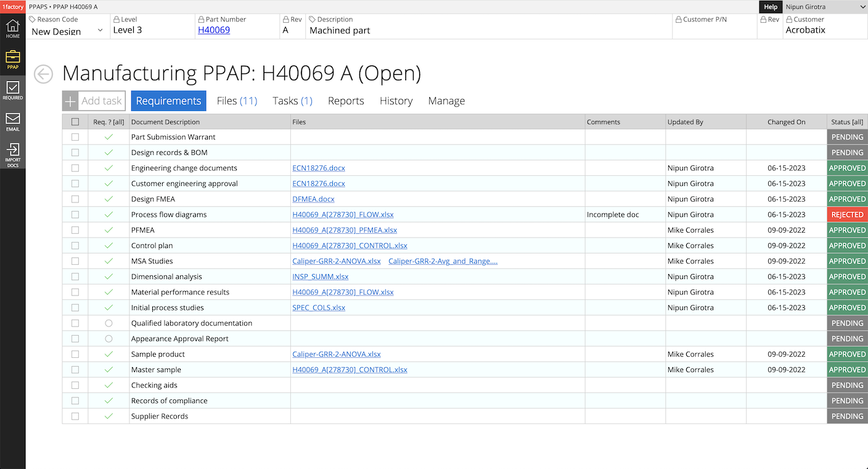Open the Import Docs sidebar icon
Viewport: 868px width, 469px height.
(x=13, y=156)
